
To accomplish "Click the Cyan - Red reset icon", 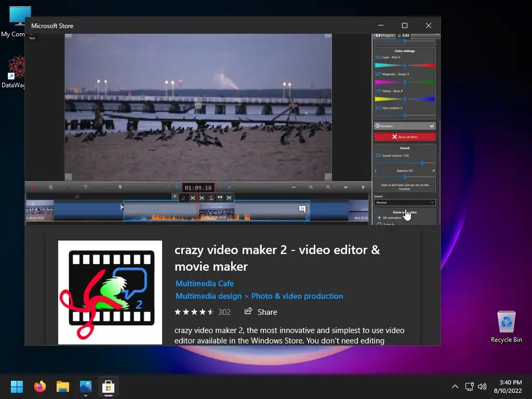I will [x=378, y=57].
